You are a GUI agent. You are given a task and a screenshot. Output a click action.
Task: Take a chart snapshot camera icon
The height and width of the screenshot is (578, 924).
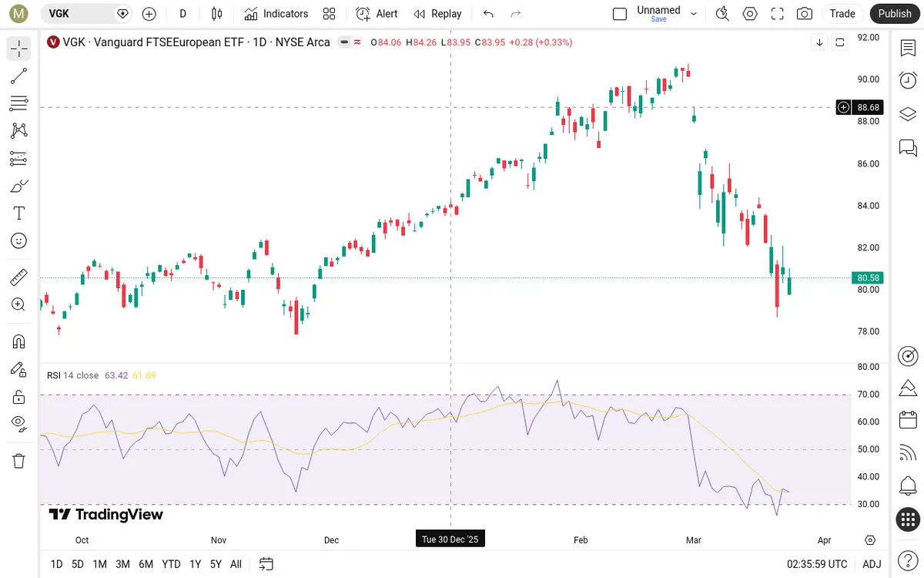coord(805,13)
